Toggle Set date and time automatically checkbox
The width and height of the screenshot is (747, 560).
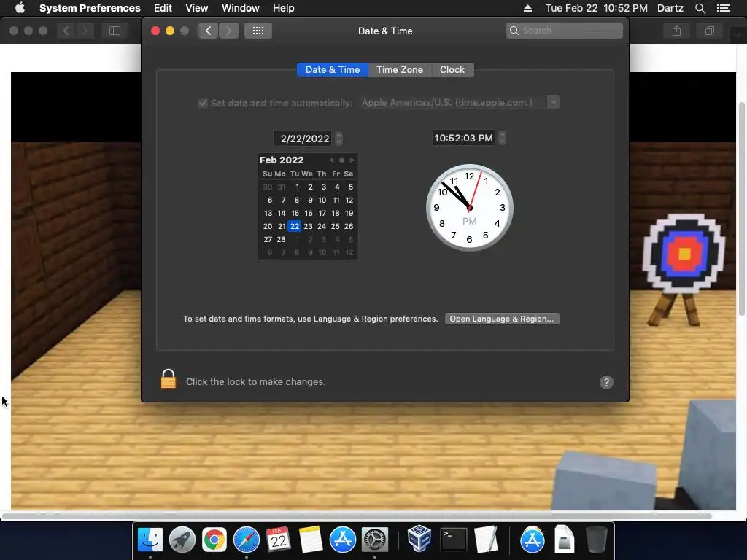(203, 103)
